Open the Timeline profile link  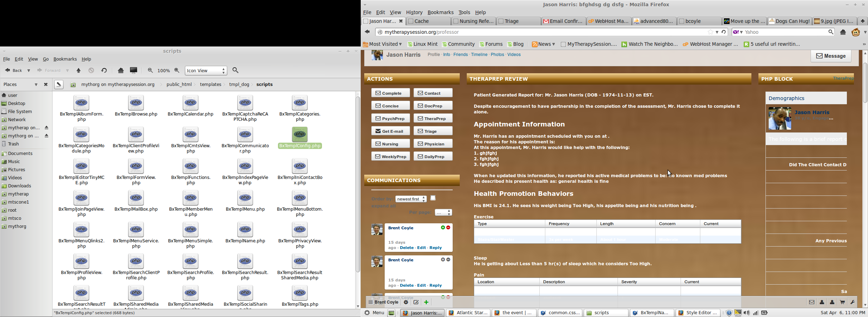pyautogui.click(x=479, y=55)
